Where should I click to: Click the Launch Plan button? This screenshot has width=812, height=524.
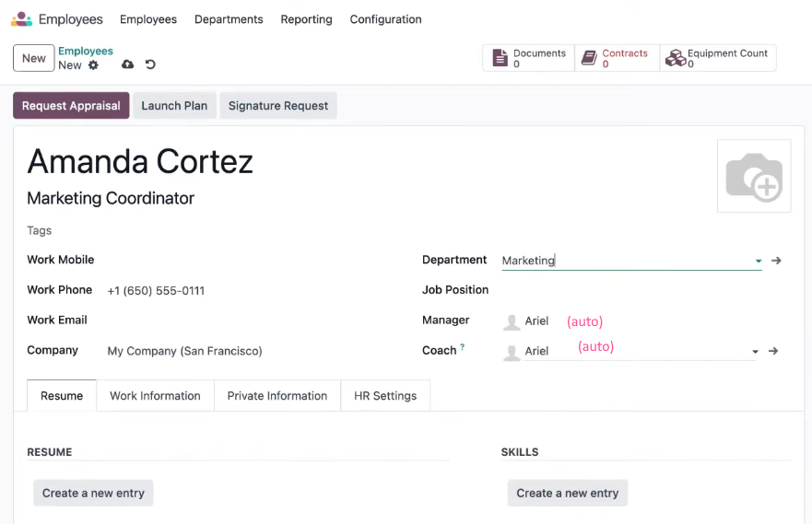click(x=174, y=106)
